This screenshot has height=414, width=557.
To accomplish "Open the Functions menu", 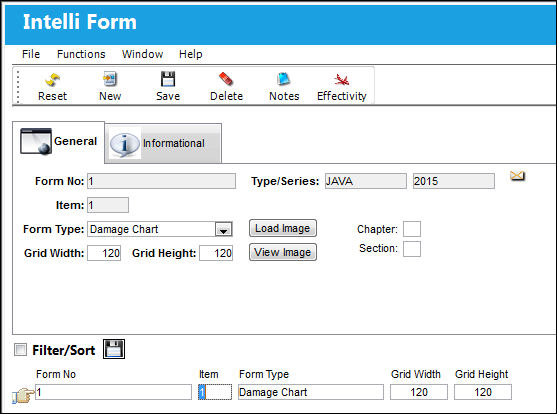I will click(x=81, y=54).
